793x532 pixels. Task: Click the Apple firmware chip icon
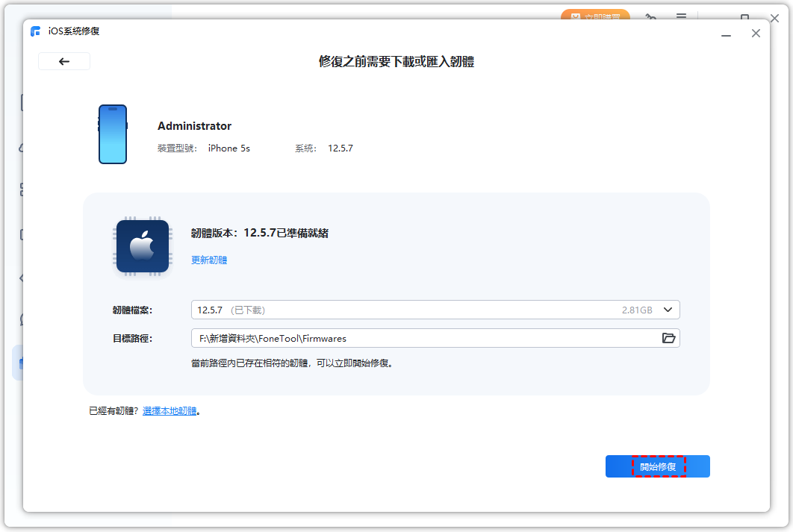[142, 246]
